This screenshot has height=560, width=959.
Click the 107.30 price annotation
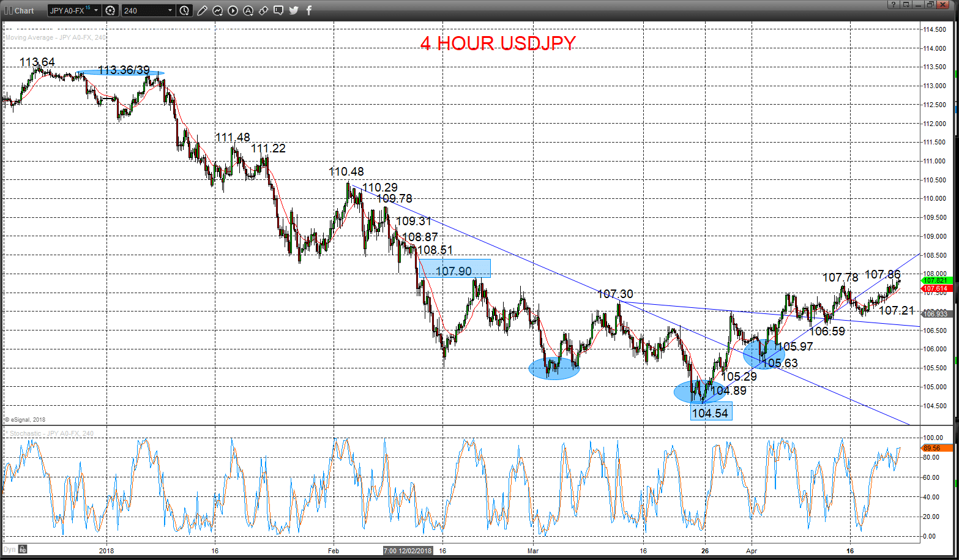point(616,294)
